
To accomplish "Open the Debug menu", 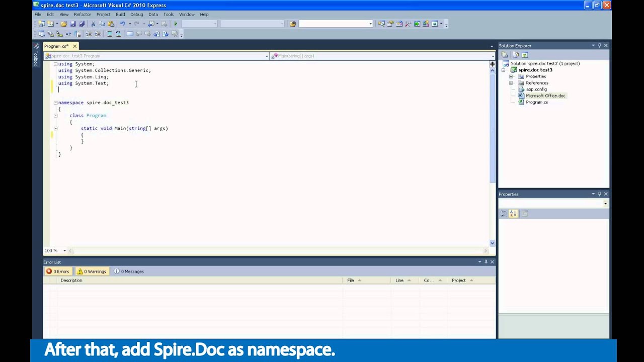I will coord(136,14).
